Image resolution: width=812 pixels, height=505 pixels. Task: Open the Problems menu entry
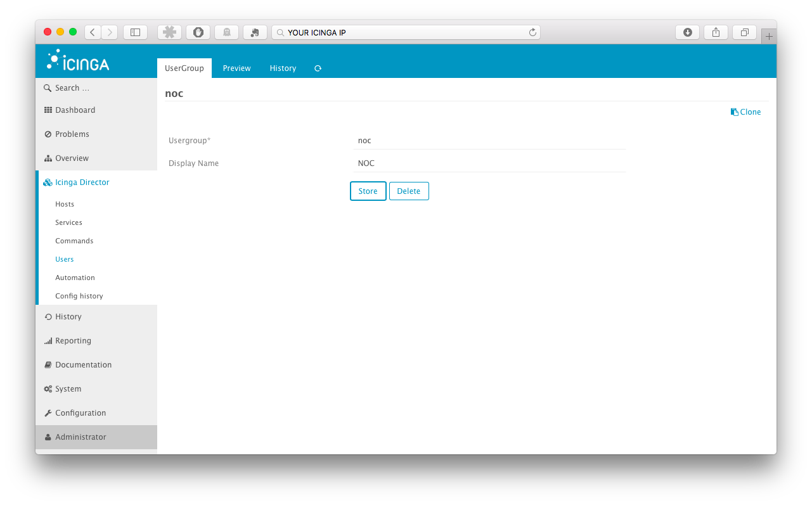click(96, 134)
